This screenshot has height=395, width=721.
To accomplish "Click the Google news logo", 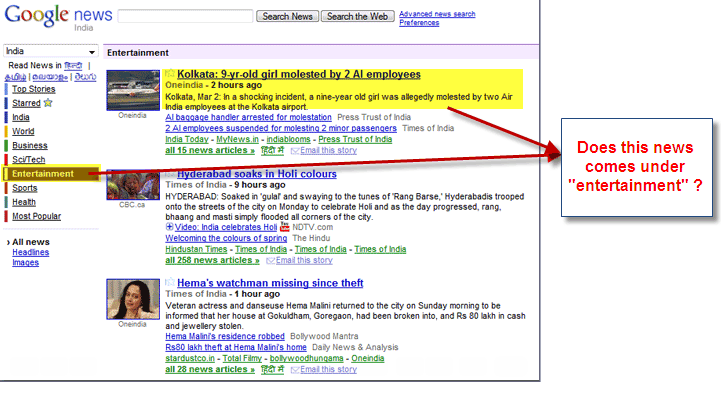I will point(58,17).
